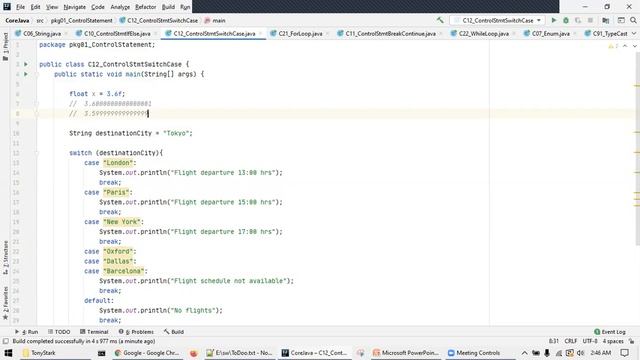The width and height of the screenshot is (640, 360).
Task: Show hidden system tray icons chevron
Action: [524, 353]
